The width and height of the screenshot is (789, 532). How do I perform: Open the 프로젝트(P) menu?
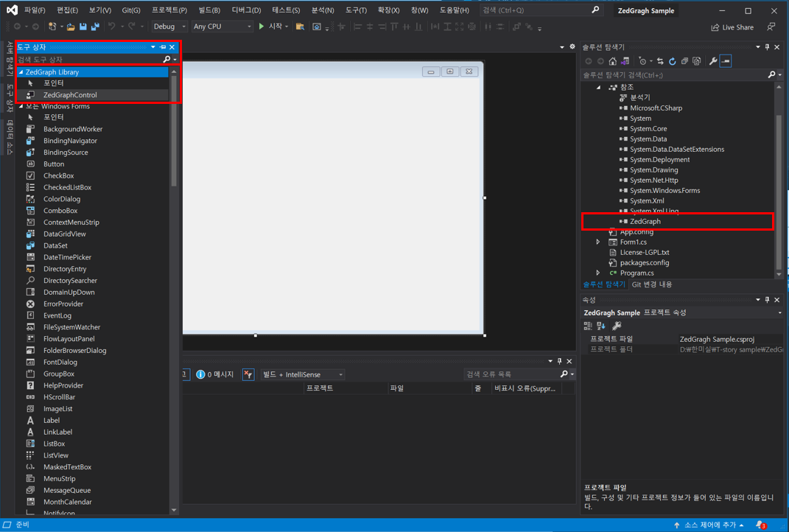[169, 10]
